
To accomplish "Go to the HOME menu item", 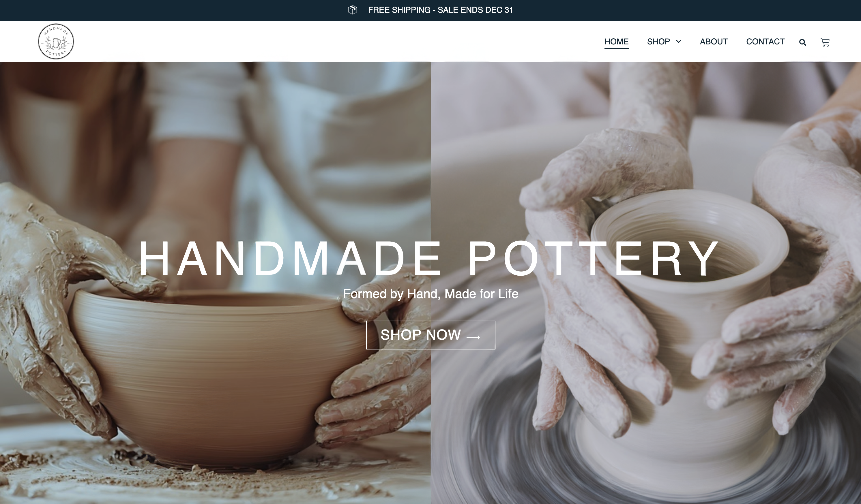I will (616, 42).
